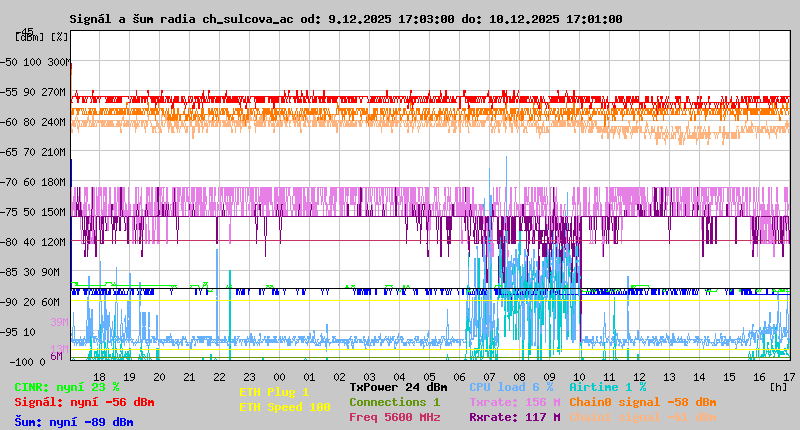Click hour label '04' on time axis
800x430 pixels.
pos(399,377)
